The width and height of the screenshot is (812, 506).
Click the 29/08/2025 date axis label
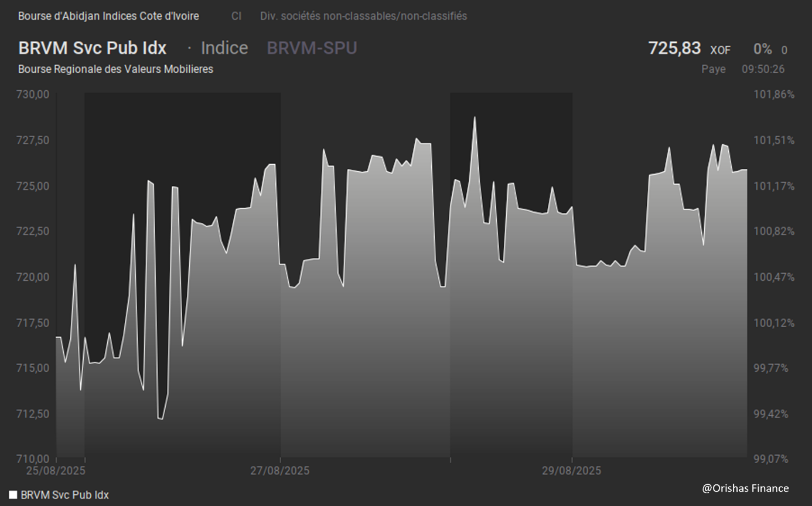(x=571, y=471)
